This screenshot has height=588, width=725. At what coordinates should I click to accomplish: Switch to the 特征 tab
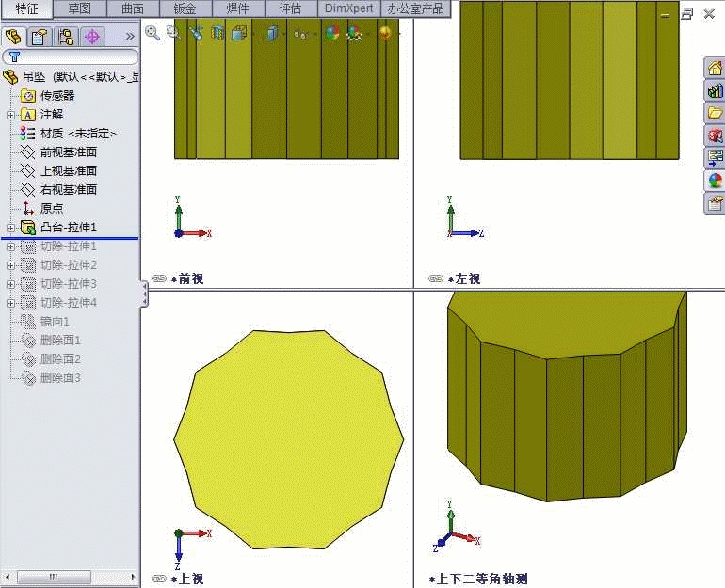(x=26, y=8)
